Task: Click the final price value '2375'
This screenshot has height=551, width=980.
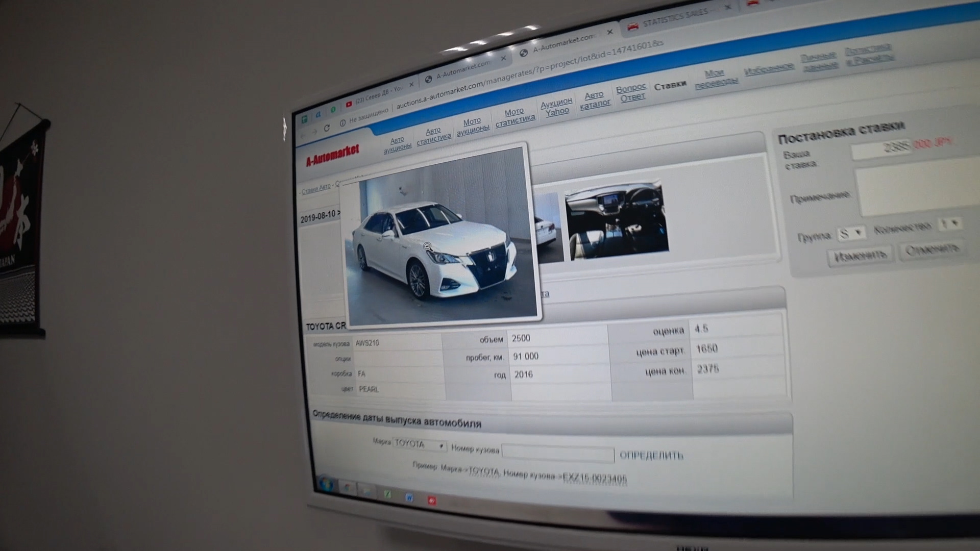Action: [x=708, y=369]
